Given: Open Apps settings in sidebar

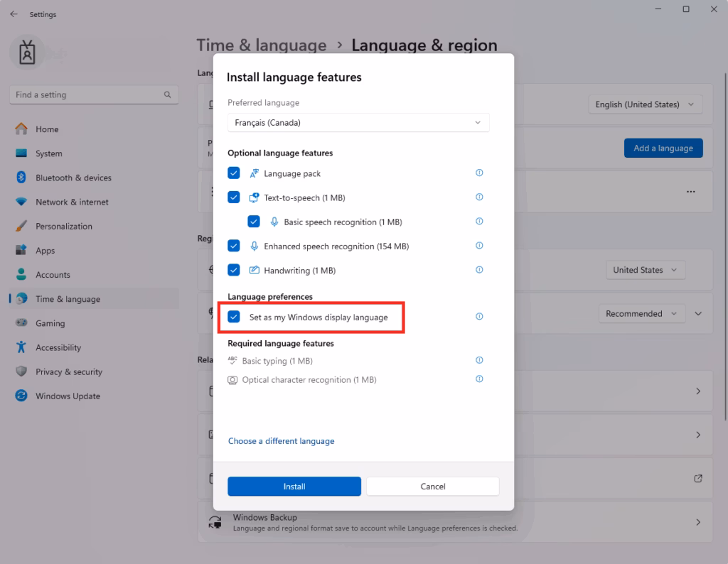Looking at the screenshot, I should [x=94, y=250].
